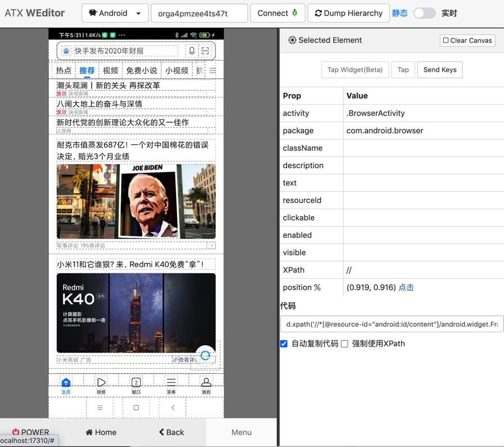Open headline 新时代党的创新理论大众化的又一佳作
Image resolution: width=504 pixels, height=447 pixels.
click(123, 123)
